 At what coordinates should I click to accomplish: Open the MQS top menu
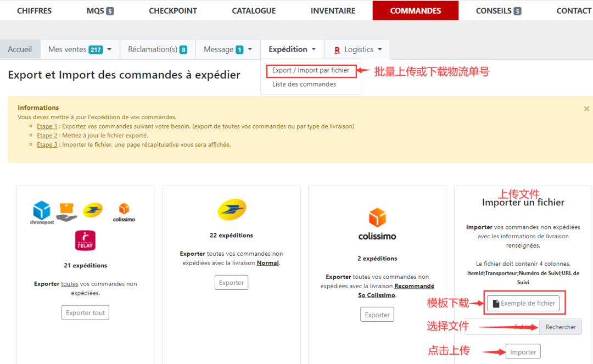coord(95,10)
